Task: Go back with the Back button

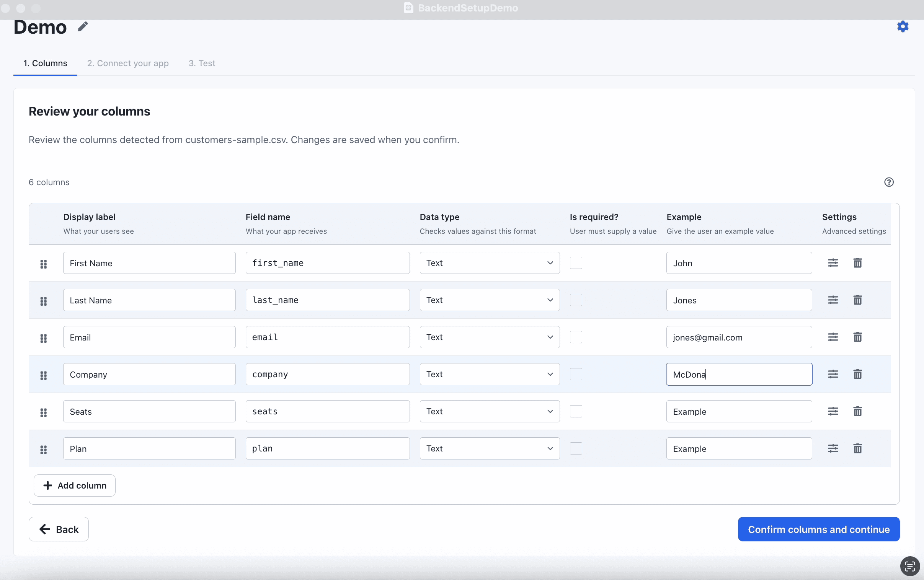Action: tap(59, 529)
